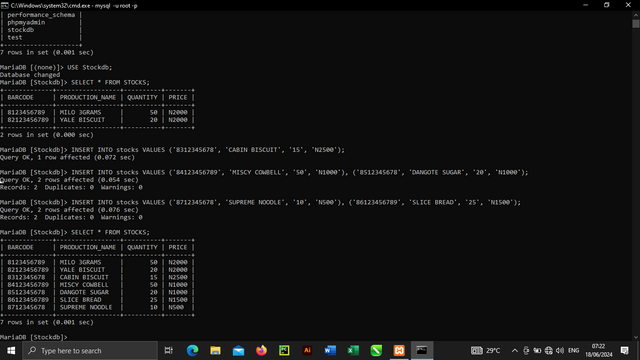Select the Command Prompt taskbar icon
The width and height of the screenshot is (640, 360).
(x=422, y=351)
